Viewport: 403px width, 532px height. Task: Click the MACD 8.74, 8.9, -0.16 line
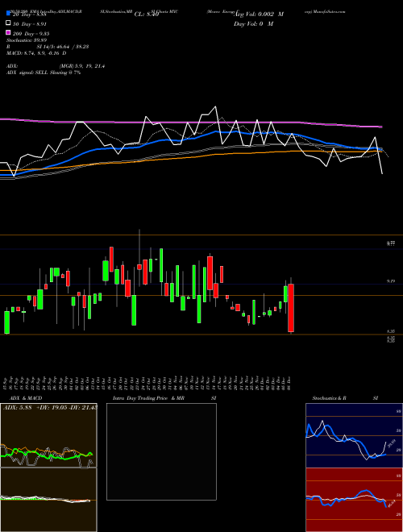tap(36, 53)
